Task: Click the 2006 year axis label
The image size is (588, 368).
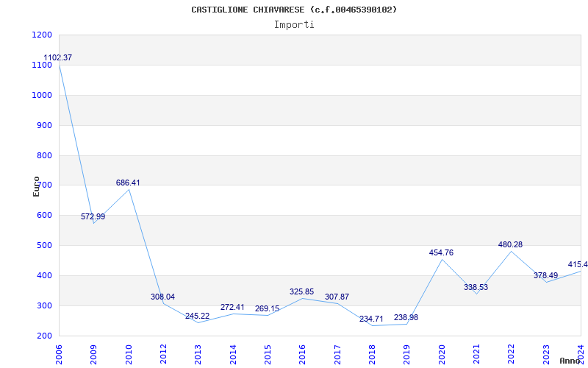Action: (x=59, y=355)
